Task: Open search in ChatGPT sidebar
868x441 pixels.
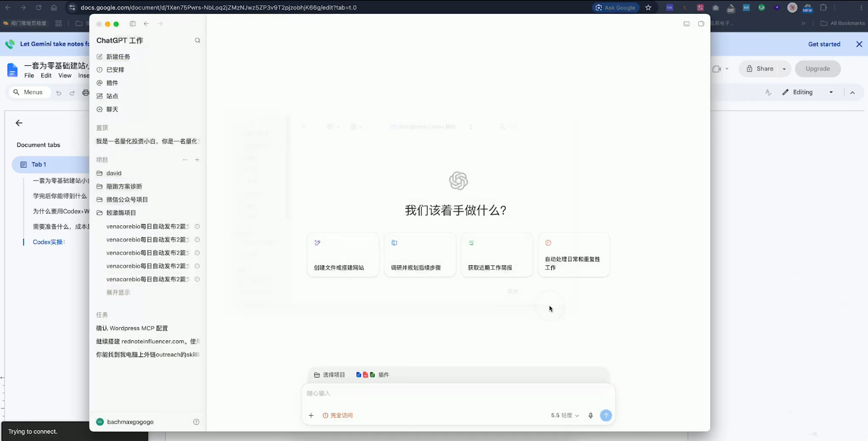Action: (x=197, y=41)
